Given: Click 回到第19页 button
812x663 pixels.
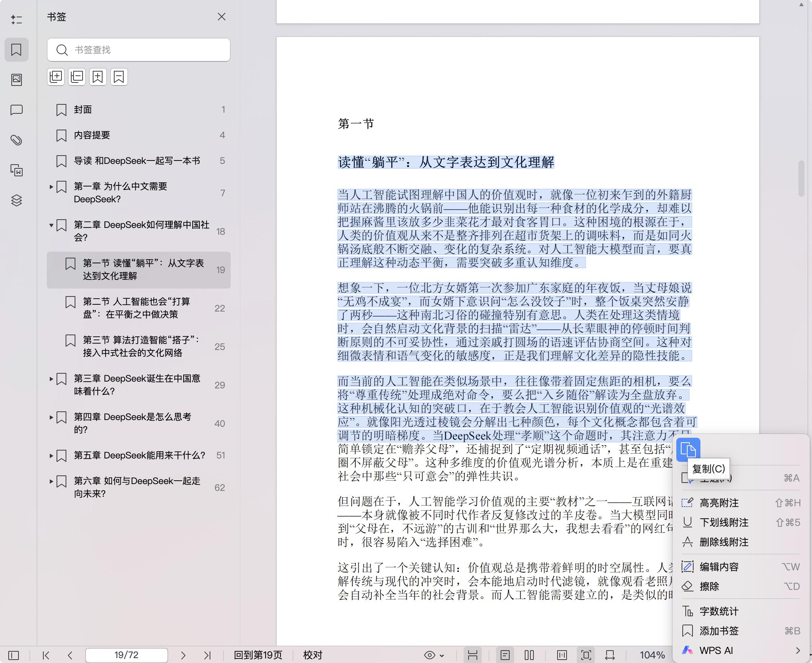Looking at the screenshot, I should [258, 655].
